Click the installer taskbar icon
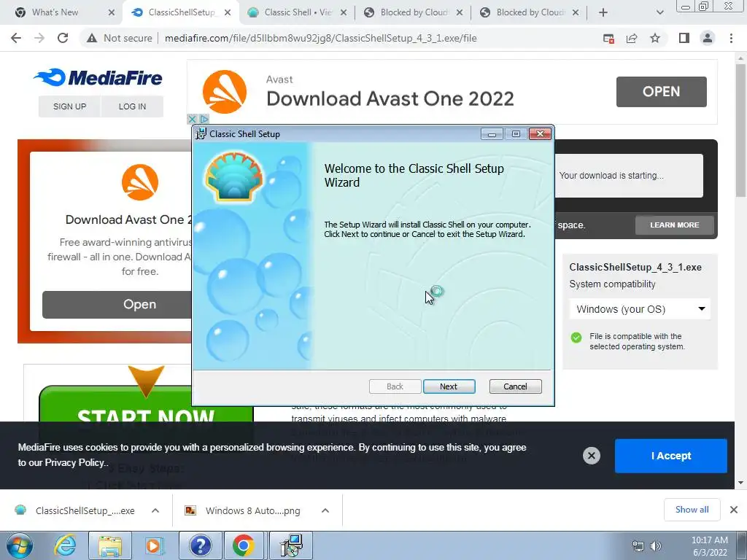 tap(290, 545)
